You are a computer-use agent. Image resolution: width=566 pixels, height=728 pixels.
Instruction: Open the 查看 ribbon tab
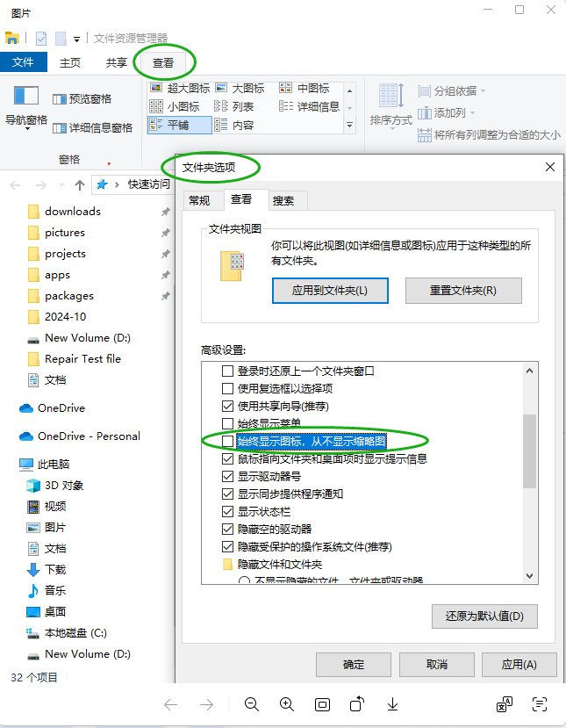(163, 62)
